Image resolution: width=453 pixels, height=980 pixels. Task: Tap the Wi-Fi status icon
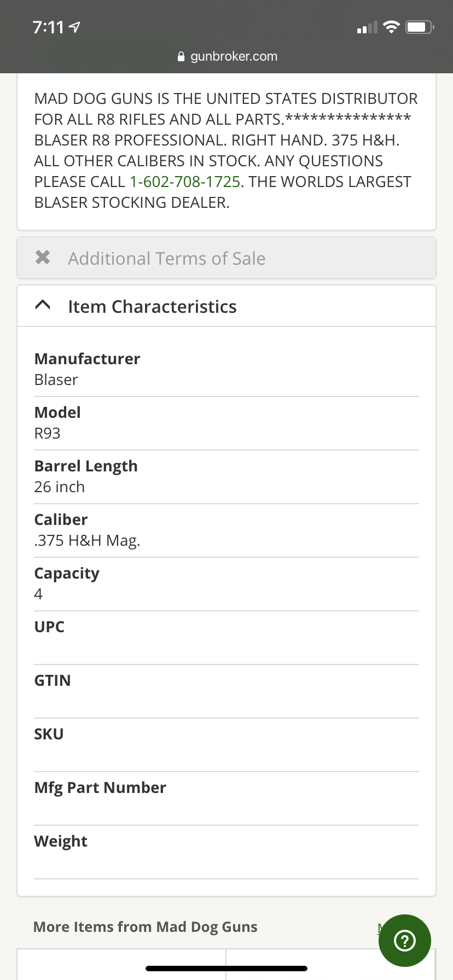pyautogui.click(x=391, y=27)
